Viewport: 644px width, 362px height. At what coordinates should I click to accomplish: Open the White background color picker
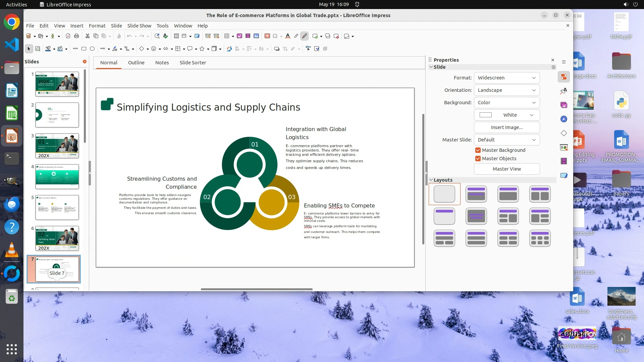506,115
